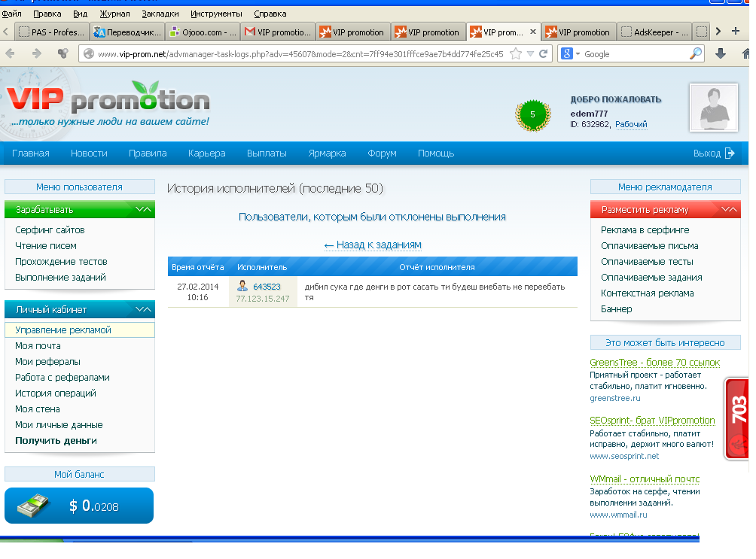The height and width of the screenshot is (559, 756).
Task: Click the search magnifier icon
Action: (x=696, y=53)
